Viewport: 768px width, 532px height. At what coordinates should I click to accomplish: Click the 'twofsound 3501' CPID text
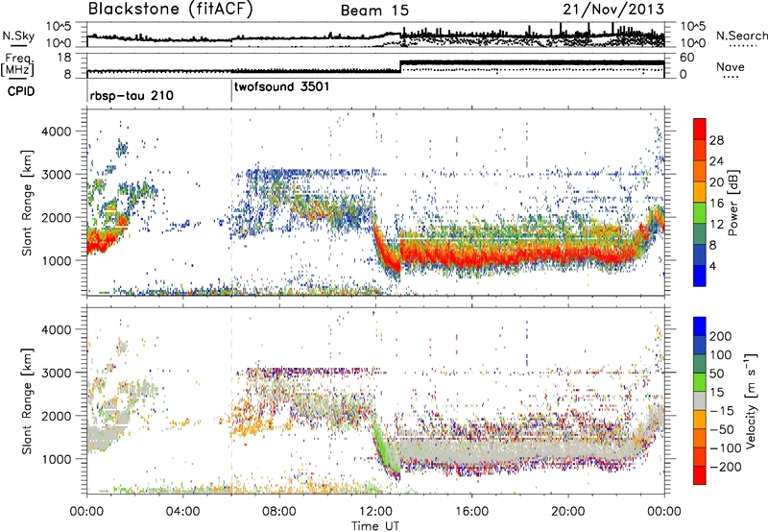pos(281,86)
